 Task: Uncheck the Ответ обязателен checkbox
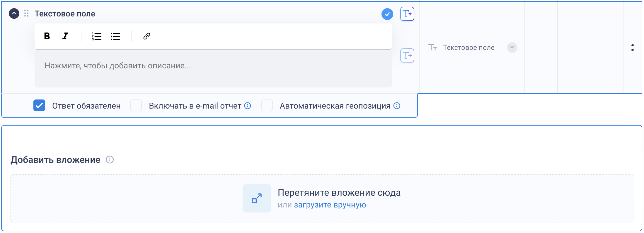coord(39,106)
